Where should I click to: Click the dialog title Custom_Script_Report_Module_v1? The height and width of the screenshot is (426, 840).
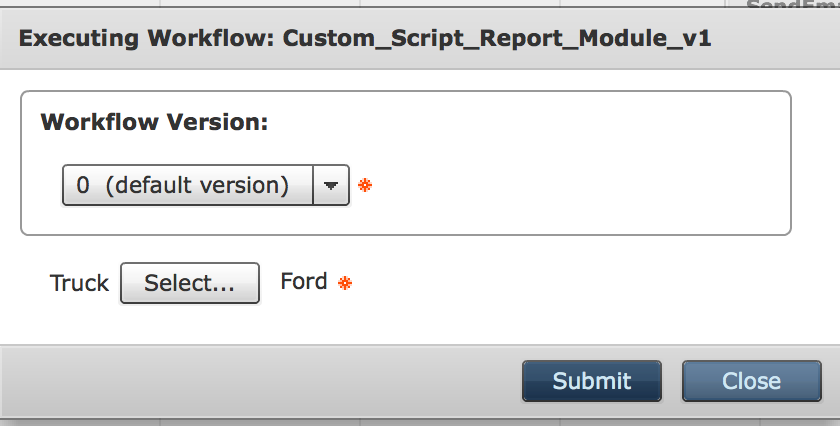pos(497,39)
